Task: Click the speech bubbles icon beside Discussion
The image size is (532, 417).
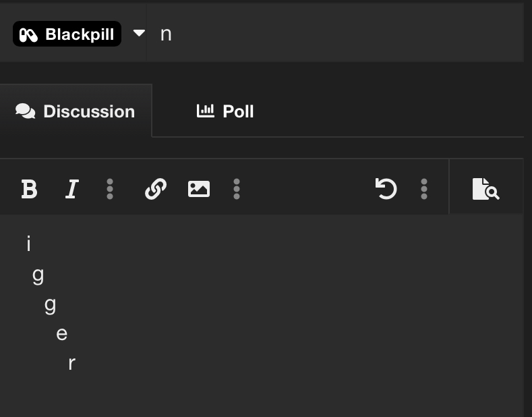Action: pyautogui.click(x=26, y=111)
